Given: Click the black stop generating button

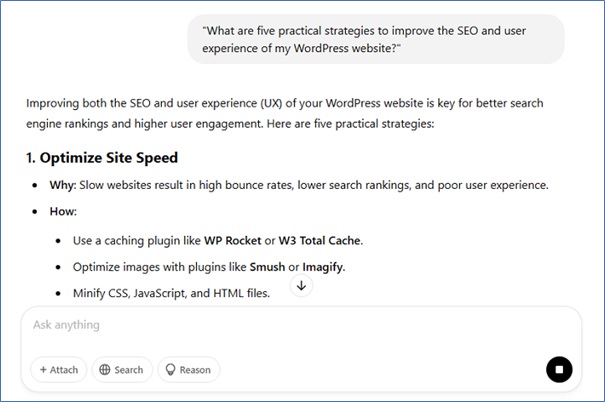Looking at the screenshot, I should [x=559, y=370].
